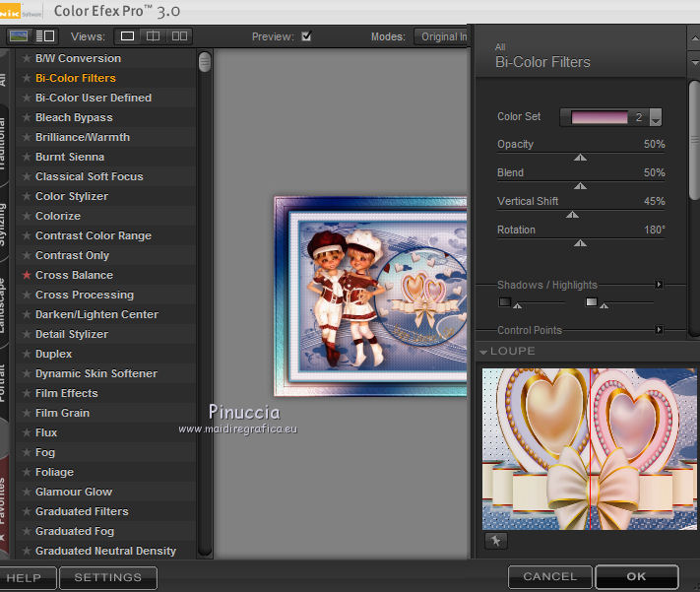This screenshot has height=592, width=700.
Task: Click the star next to Brilliance/Warmth
Action: click(27, 137)
